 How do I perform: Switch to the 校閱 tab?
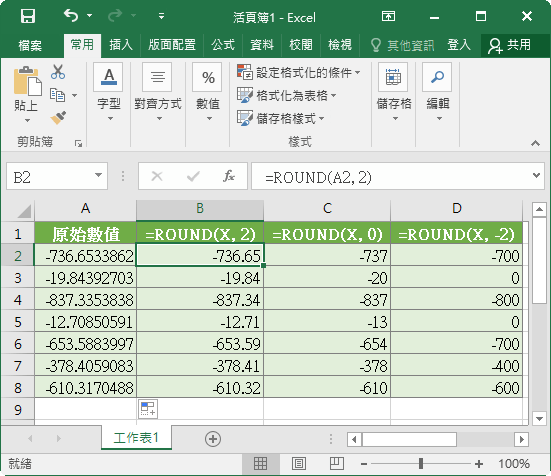pyautogui.click(x=301, y=45)
